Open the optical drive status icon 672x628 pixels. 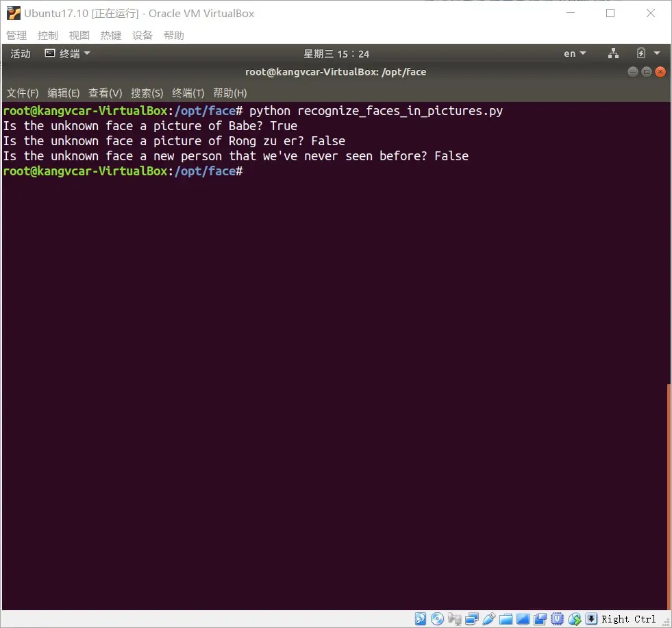tap(437, 618)
